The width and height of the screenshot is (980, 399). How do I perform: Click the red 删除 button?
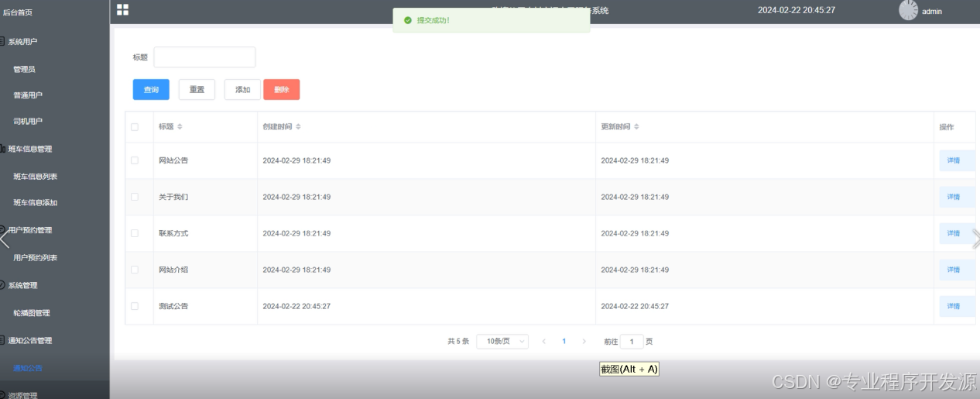coord(282,90)
